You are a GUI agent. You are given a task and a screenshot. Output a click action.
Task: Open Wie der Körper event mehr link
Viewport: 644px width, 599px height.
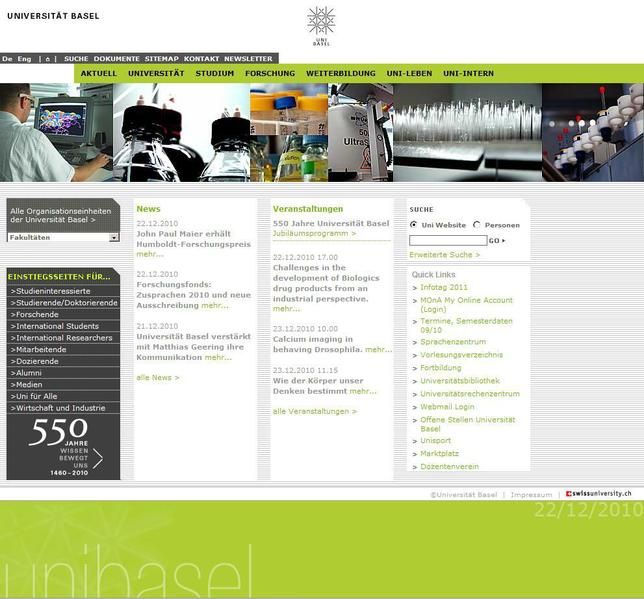(363, 391)
